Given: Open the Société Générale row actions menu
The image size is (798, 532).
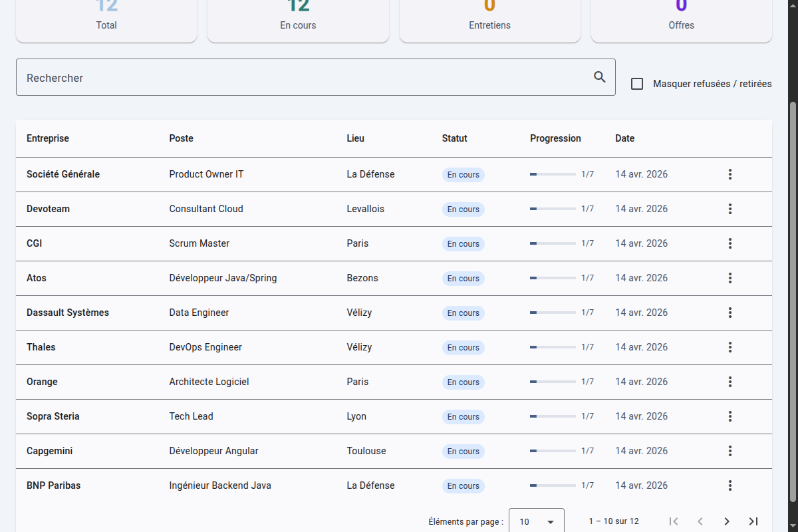Looking at the screenshot, I should coord(730,174).
